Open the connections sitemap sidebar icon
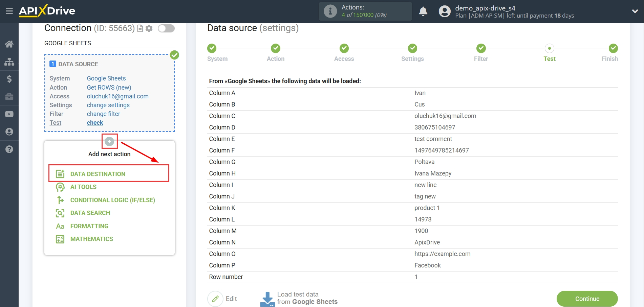This screenshot has width=644, height=307. (x=9, y=62)
